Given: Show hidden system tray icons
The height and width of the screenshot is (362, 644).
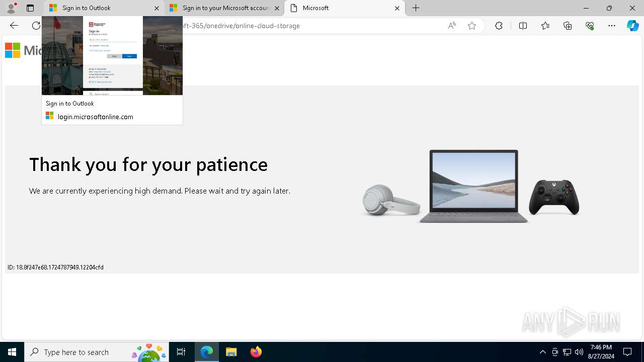Looking at the screenshot, I should (543, 352).
